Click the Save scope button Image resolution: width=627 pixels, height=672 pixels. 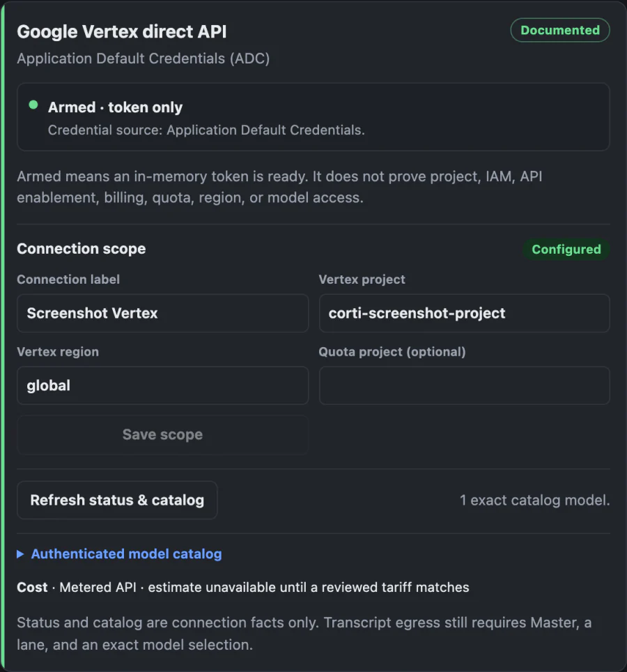tap(162, 434)
